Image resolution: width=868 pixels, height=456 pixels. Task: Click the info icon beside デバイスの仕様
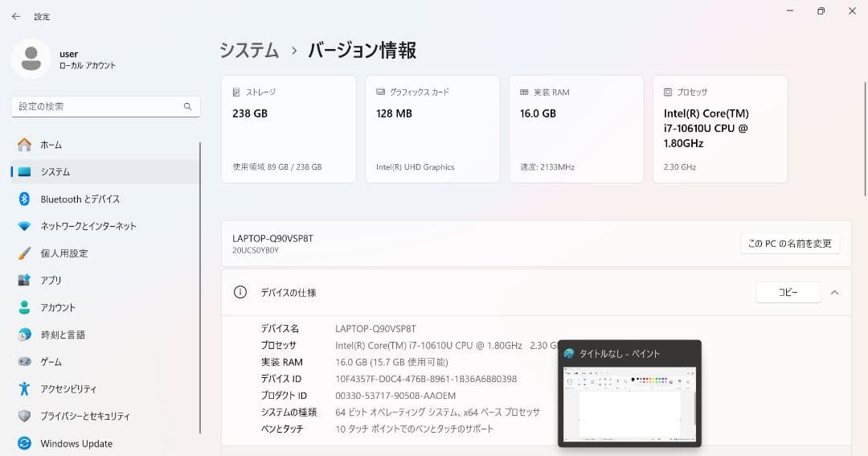click(240, 292)
